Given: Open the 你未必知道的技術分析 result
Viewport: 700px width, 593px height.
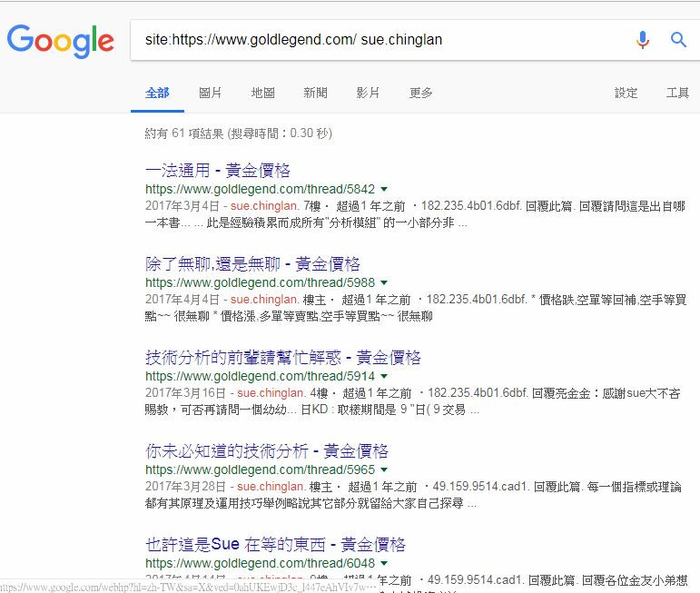Looking at the screenshot, I should (x=267, y=450).
